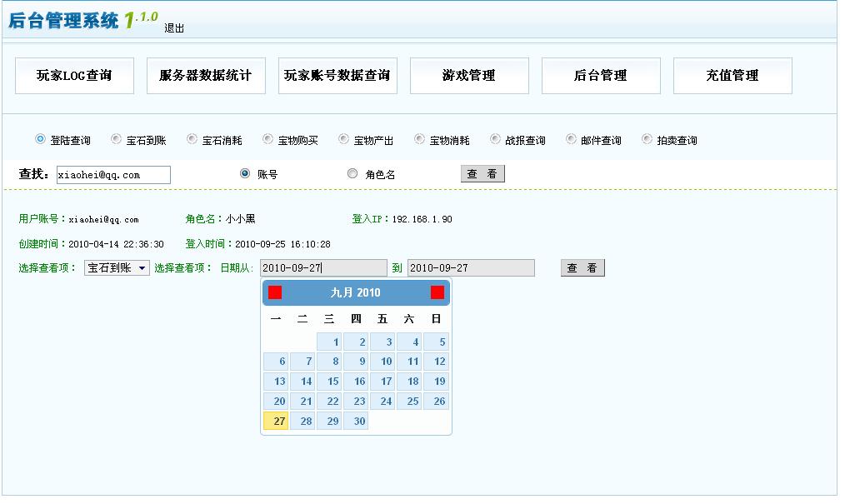Open the 后台管理 section
This screenshot has height=504, width=845.
point(601,75)
